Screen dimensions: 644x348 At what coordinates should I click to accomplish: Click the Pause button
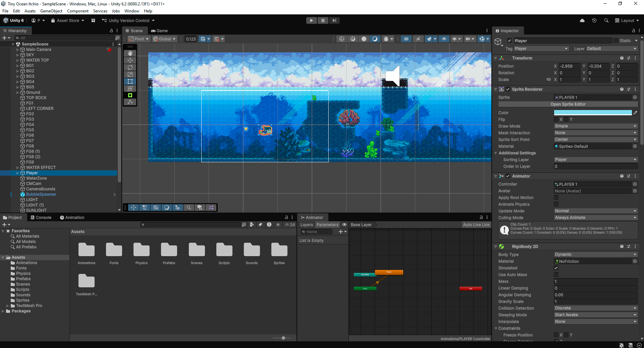click(323, 20)
